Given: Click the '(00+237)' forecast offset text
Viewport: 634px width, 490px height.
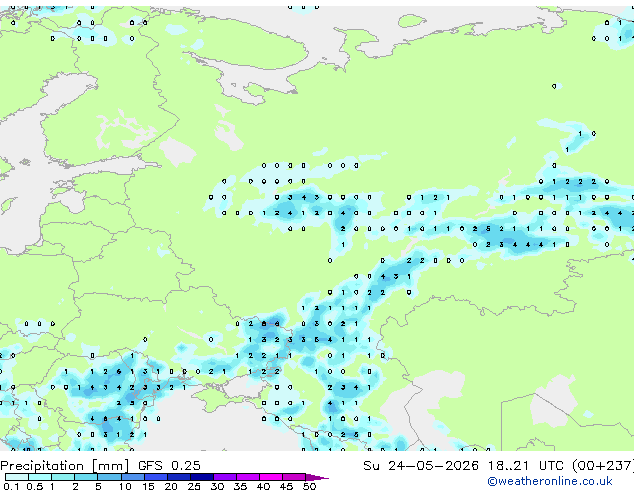Looking at the screenshot, I should pyautogui.click(x=603, y=466).
